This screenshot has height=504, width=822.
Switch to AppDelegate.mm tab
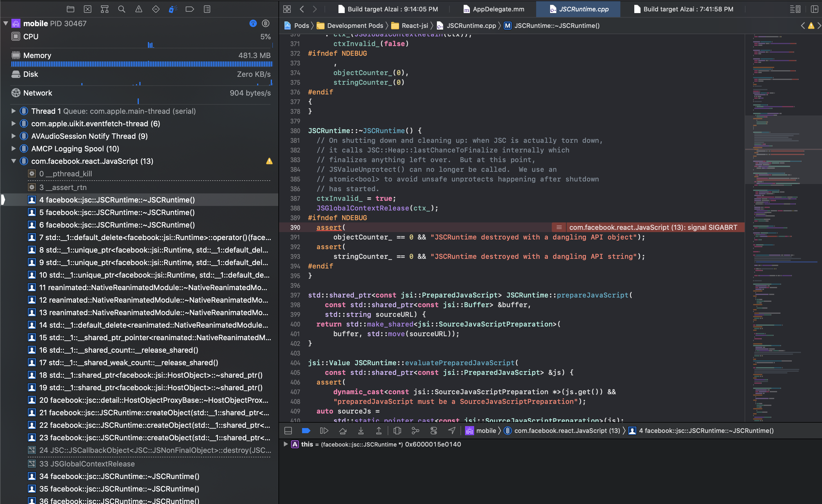pos(494,9)
